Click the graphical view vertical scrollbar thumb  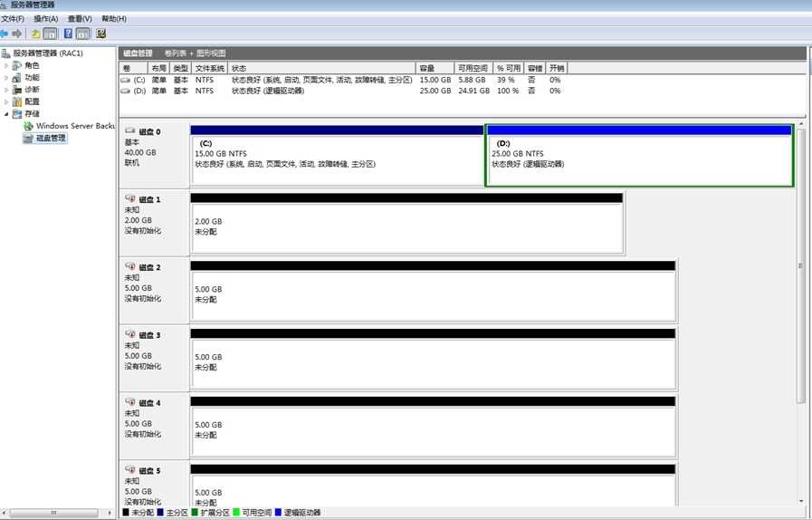[800, 266]
